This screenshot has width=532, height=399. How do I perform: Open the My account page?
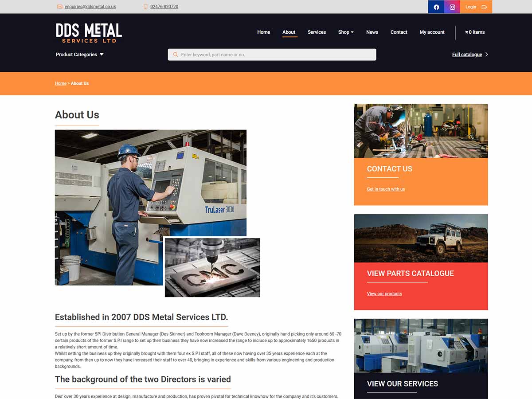(432, 32)
